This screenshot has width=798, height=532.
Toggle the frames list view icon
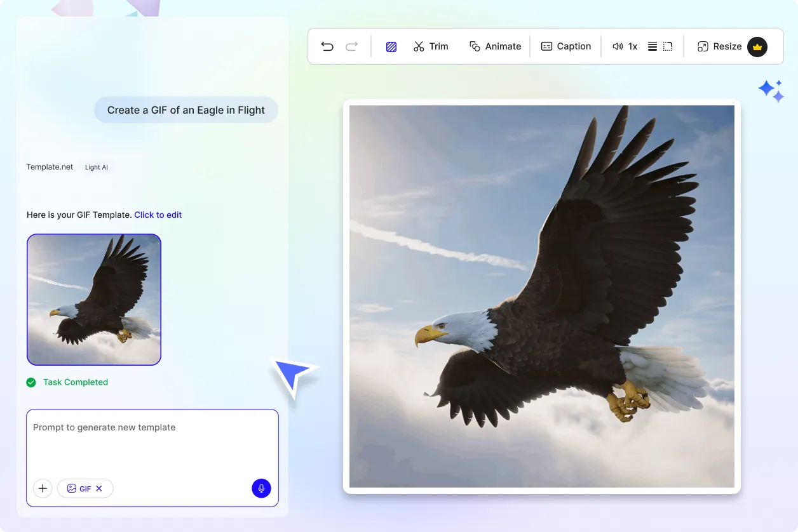(x=652, y=46)
